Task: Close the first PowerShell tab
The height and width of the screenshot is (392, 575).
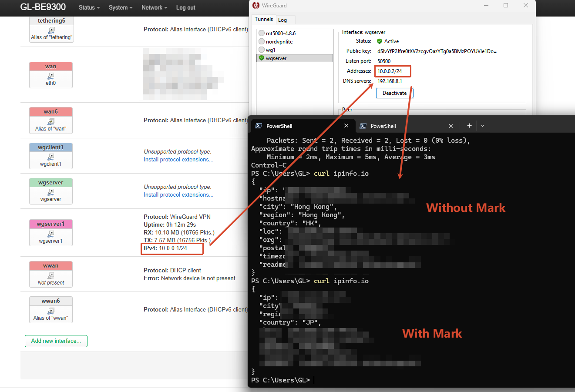Action: [x=346, y=126]
